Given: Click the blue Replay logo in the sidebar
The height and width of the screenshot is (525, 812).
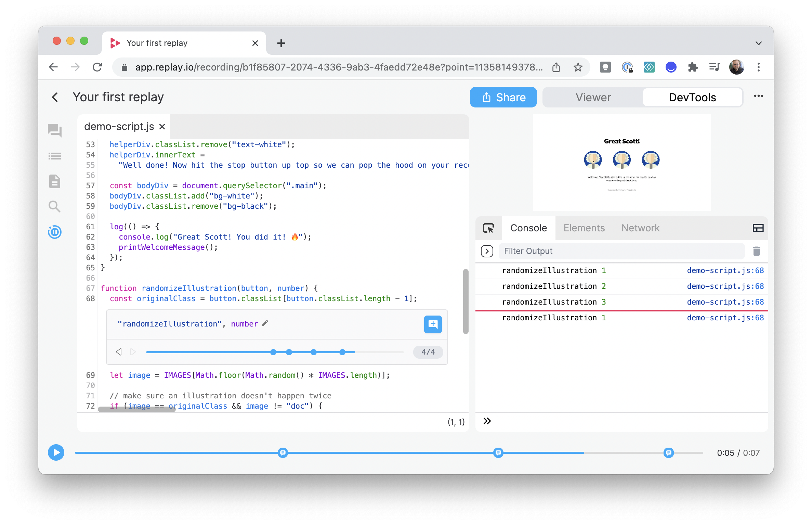Looking at the screenshot, I should [55, 232].
